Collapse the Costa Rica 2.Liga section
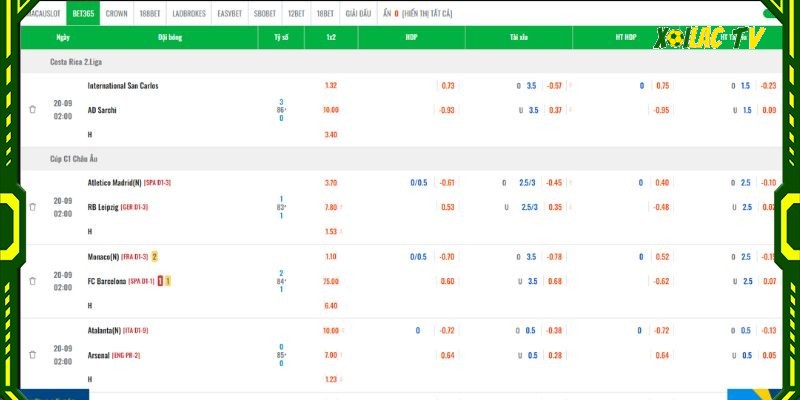The height and width of the screenshot is (400, 800). pyautogui.click(x=76, y=62)
